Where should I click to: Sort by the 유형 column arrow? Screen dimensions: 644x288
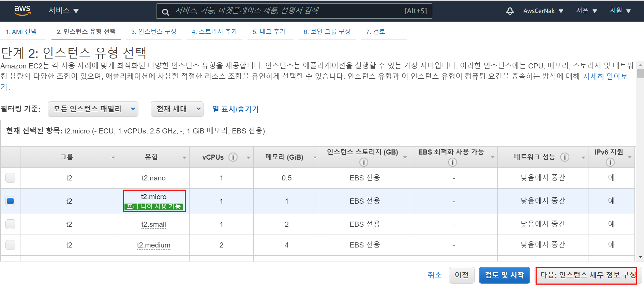click(x=184, y=158)
